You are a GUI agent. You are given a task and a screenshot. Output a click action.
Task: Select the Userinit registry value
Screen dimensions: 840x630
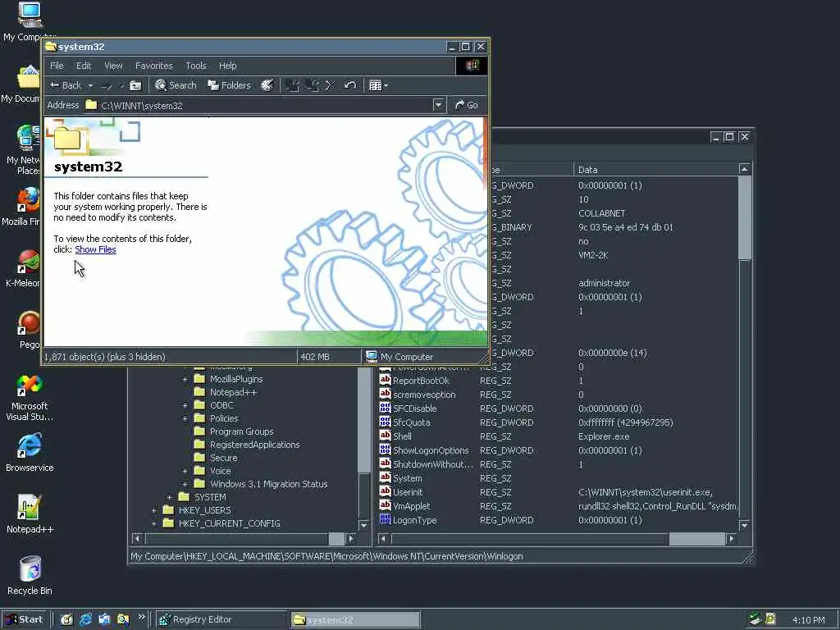[x=408, y=492]
